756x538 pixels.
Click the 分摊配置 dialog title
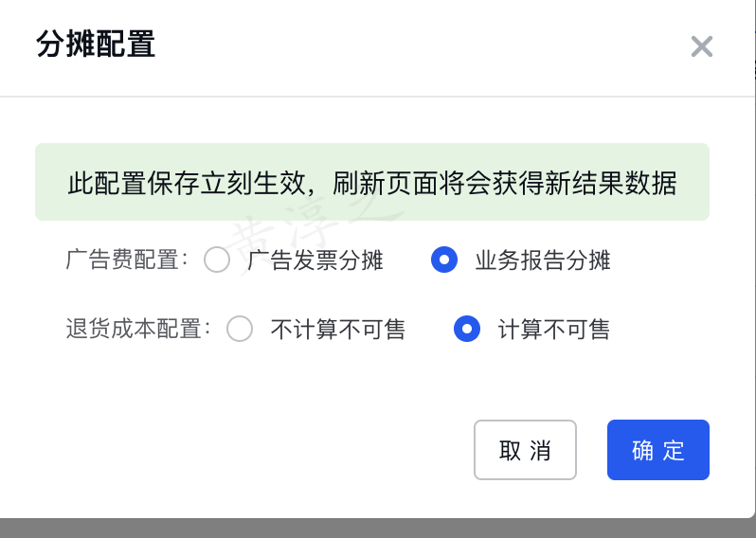click(x=96, y=44)
